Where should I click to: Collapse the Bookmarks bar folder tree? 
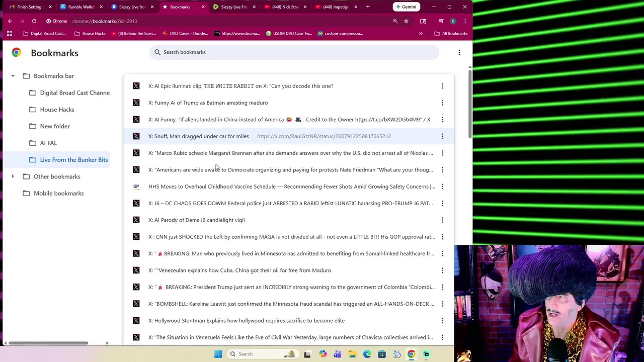(x=13, y=76)
